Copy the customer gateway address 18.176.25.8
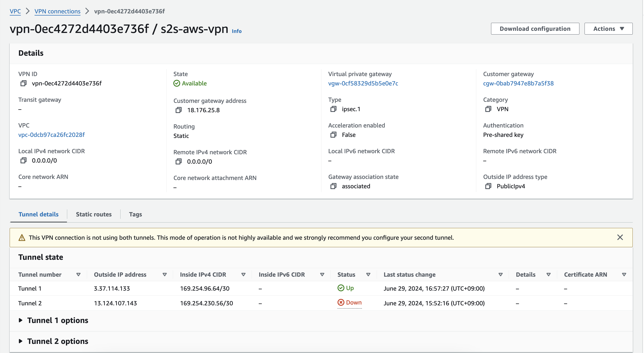The image size is (644, 353). click(x=178, y=110)
